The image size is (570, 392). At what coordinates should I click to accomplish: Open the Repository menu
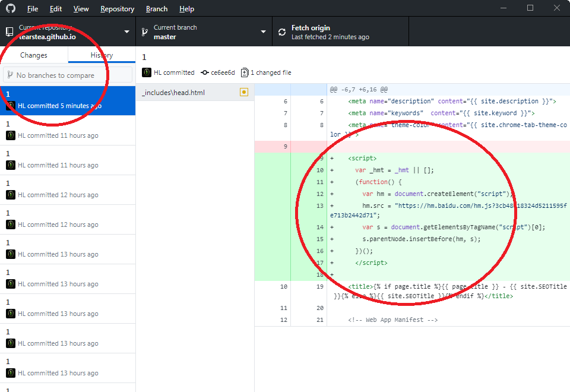point(118,9)
